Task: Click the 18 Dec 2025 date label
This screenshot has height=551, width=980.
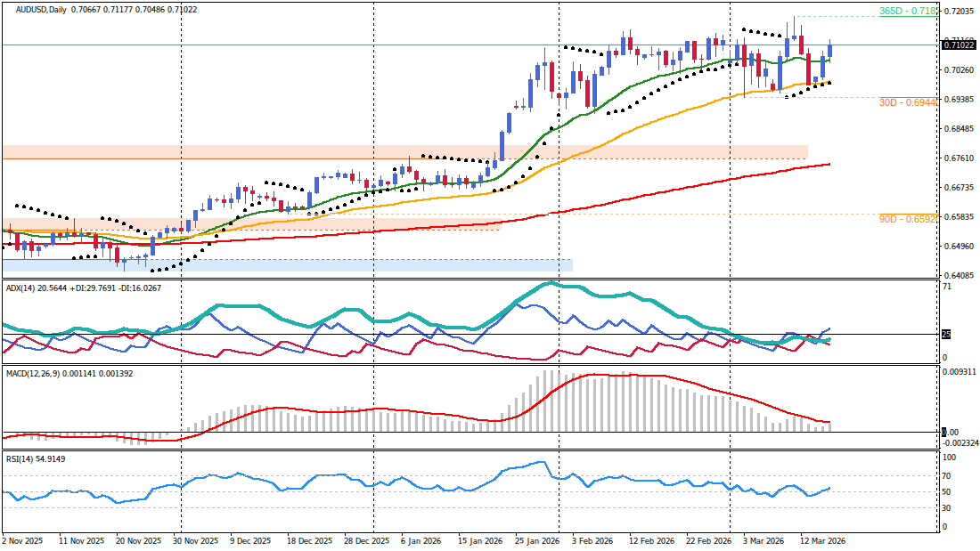Action: [x=309, y=540]
